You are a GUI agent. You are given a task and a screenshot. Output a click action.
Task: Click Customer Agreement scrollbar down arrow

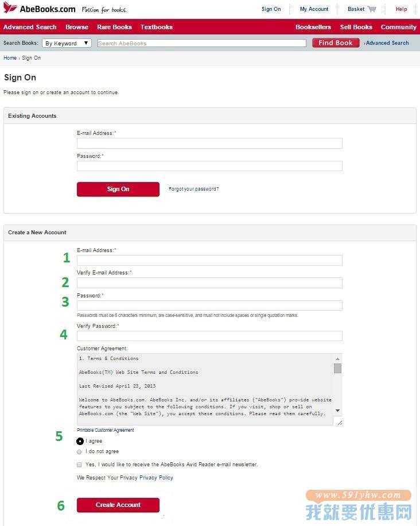point(337,411)
